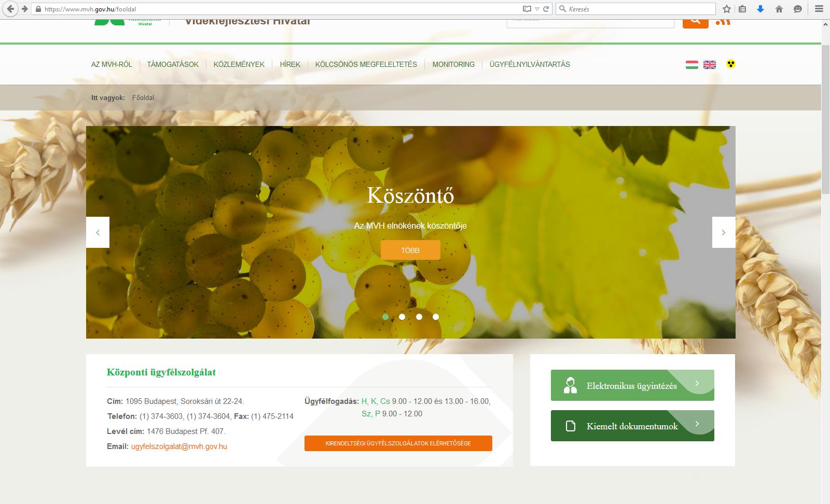Open reader view icon in address bar
The height and width of the screenshot is (504, 830).
click(527, 9)
